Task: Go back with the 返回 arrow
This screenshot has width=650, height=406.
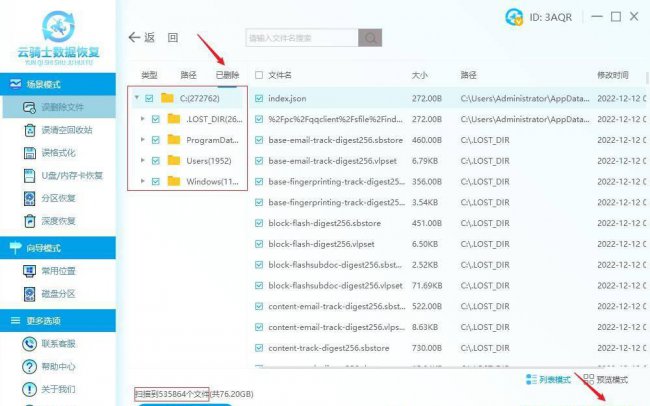Action: click(x=141, y=38)
